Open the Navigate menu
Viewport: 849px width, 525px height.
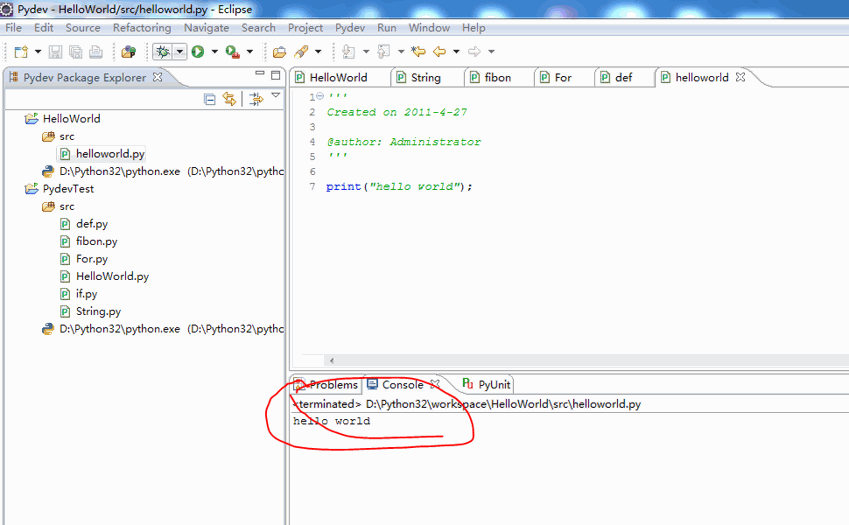[206, 28]
